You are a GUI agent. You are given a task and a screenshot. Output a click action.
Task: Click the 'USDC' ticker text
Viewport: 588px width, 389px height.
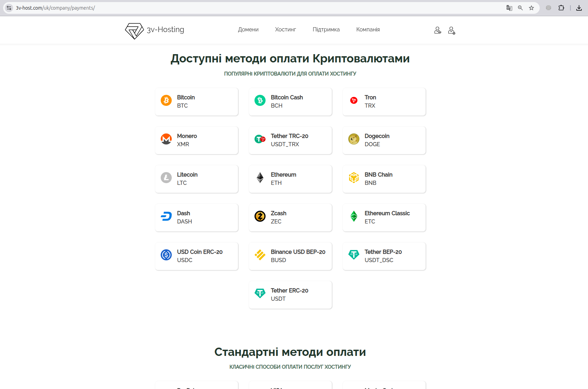(x=185, y=260)
